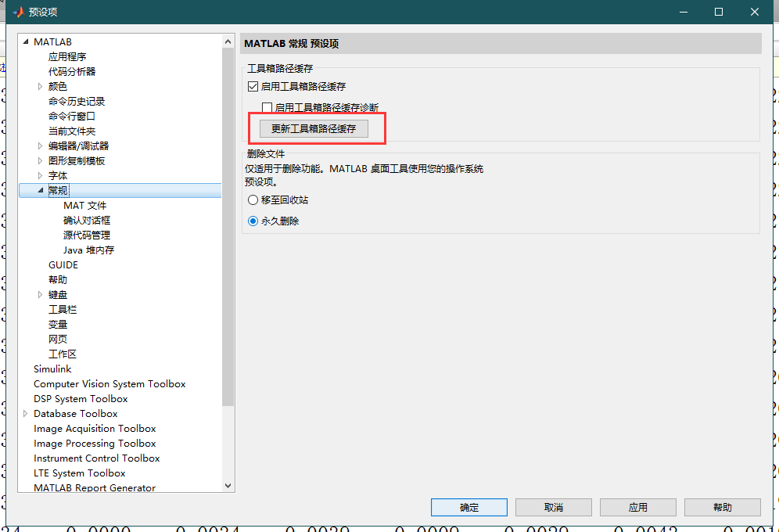779x532 pixels.
Task: Click the tree vertical scrollbar thumb
Action: tap(228, 227)
